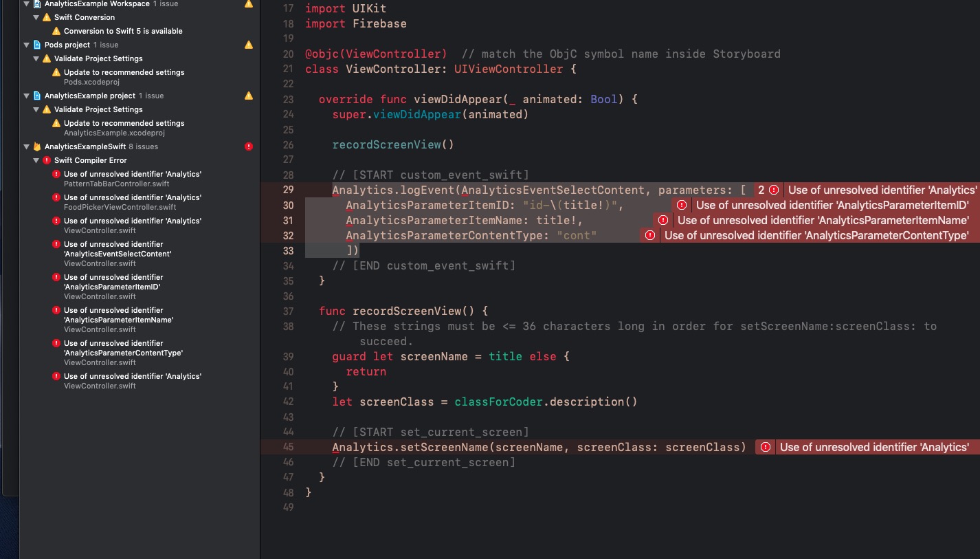Click the error icon on line 32
Screen dimensions: 980x559
(649, 234)
